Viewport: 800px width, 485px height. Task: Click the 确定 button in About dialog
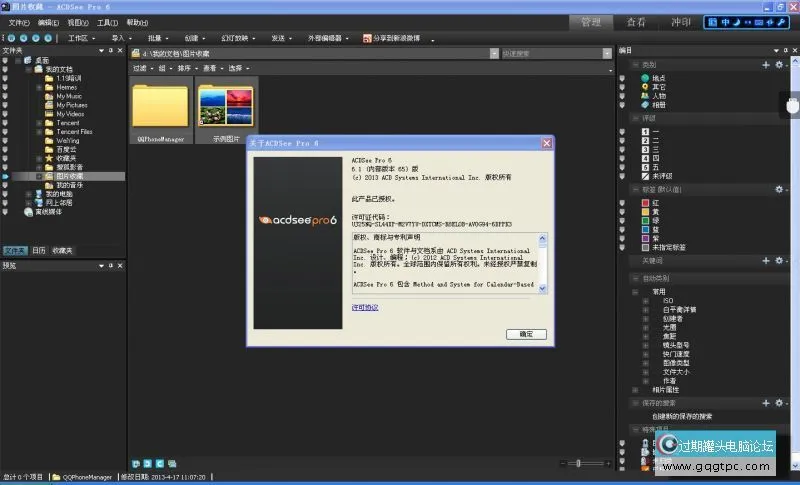click(526, 334)
